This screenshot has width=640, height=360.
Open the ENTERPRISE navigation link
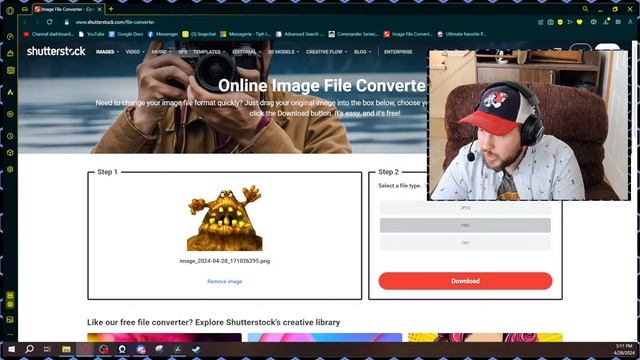(398, 52)
